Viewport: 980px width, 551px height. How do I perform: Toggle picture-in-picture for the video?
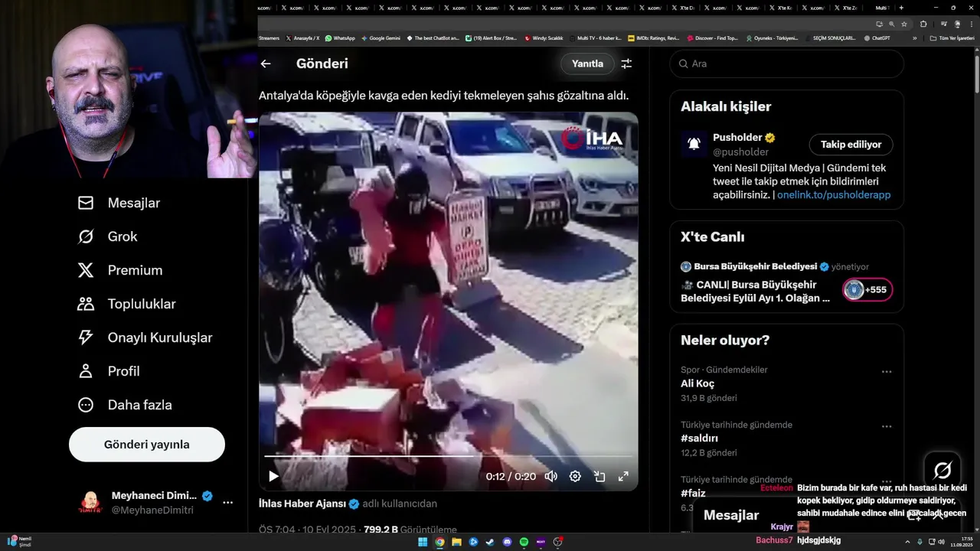599,476
